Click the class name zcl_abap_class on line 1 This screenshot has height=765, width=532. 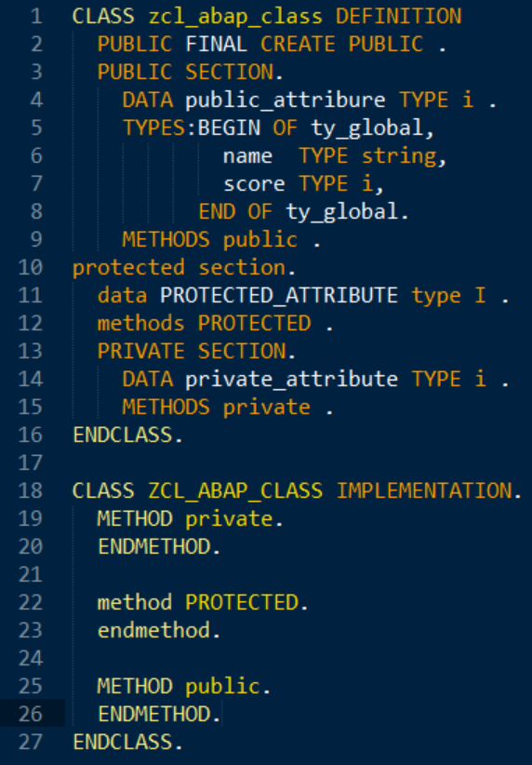coord(235,17)
